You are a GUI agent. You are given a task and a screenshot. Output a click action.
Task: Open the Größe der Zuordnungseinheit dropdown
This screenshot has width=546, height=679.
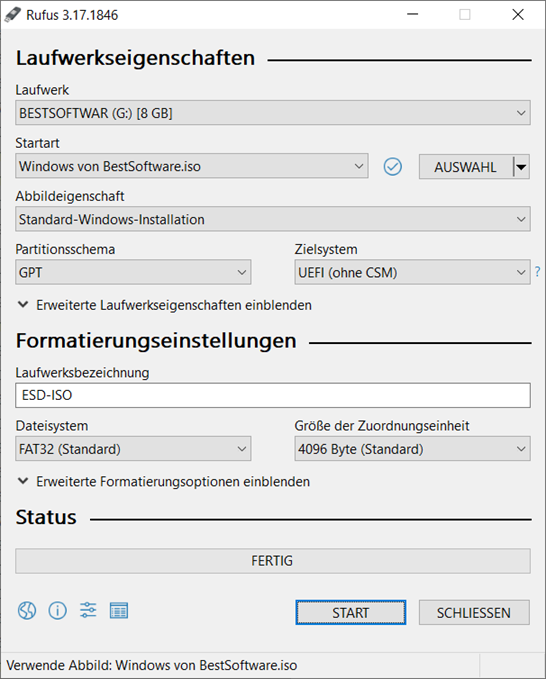pos(412,449)
